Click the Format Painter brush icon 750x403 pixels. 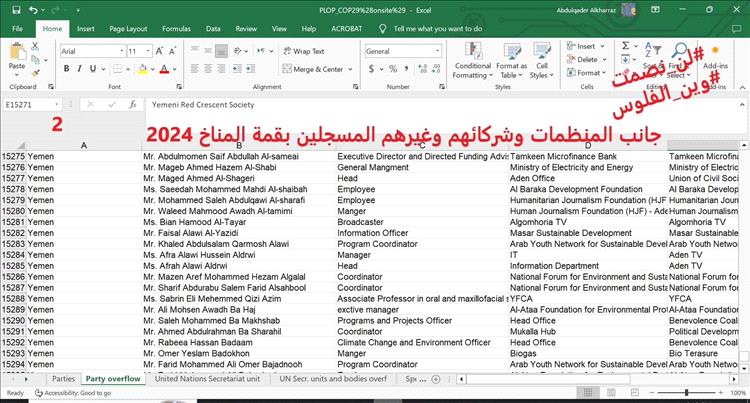[x=35, y=73]
